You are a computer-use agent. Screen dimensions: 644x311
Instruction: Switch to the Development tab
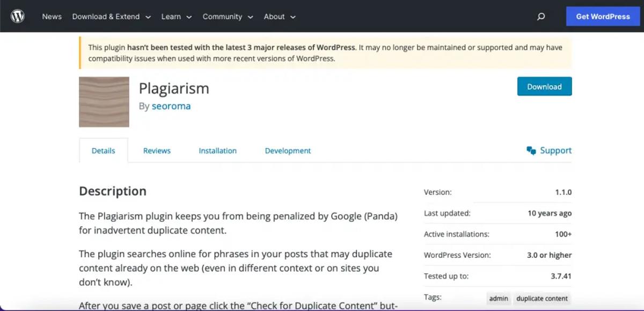click(288, 151)
